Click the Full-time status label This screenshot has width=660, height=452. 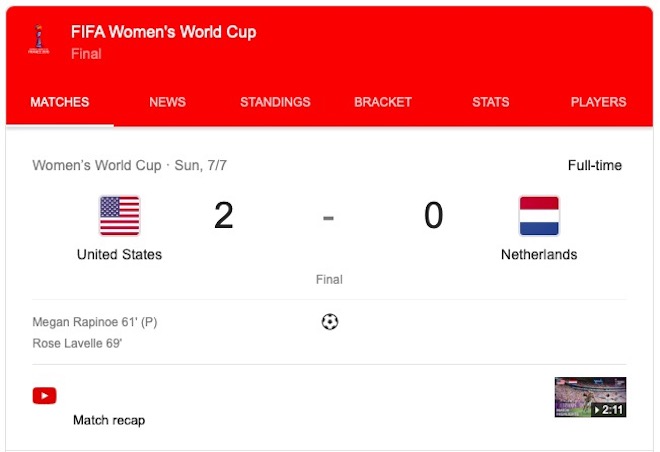tap(595, 165)
